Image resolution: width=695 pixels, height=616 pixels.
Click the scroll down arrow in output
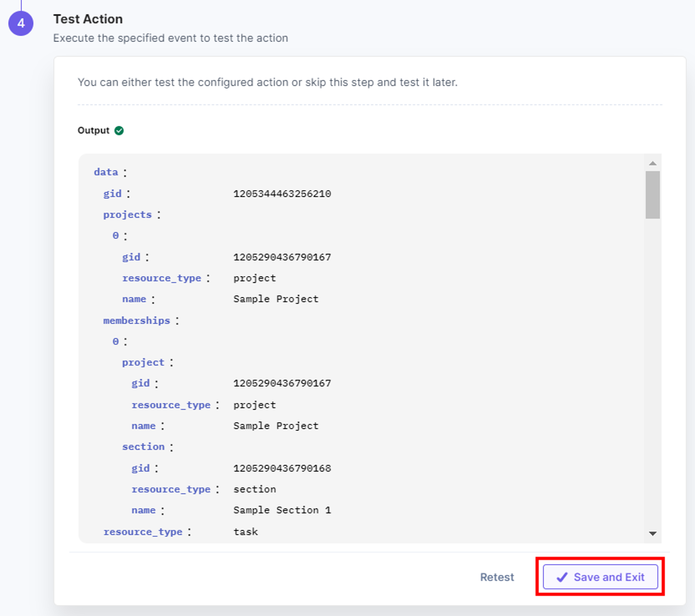click(x=652, y=533)
